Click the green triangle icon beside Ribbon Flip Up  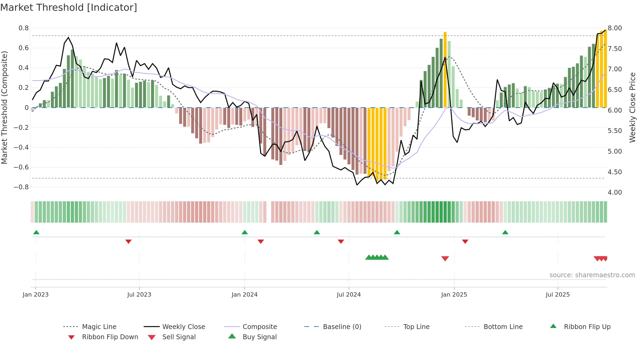553,326
